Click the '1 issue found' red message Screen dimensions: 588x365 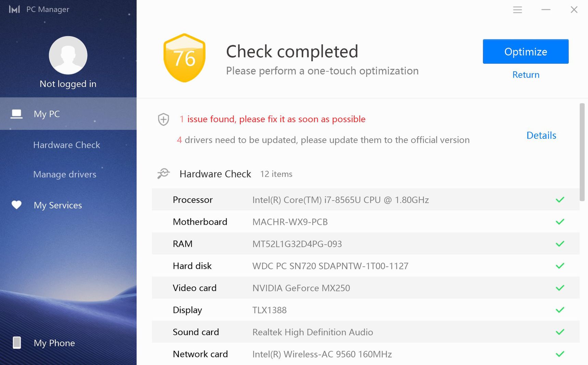[272, 119]
